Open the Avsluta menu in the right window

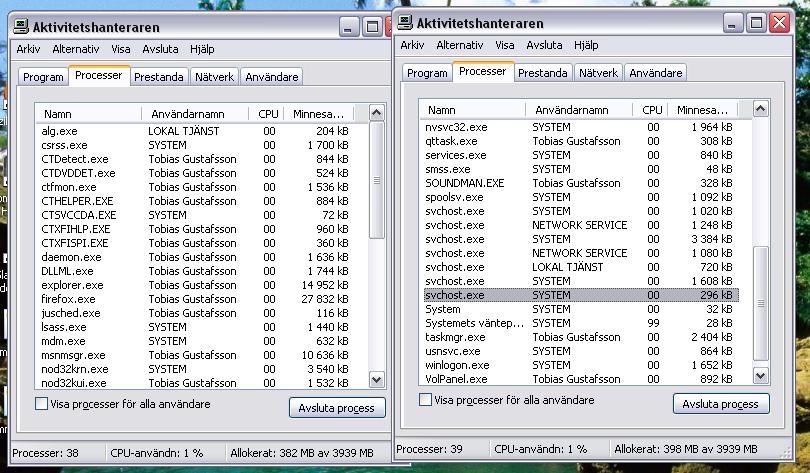coord(544,45)
